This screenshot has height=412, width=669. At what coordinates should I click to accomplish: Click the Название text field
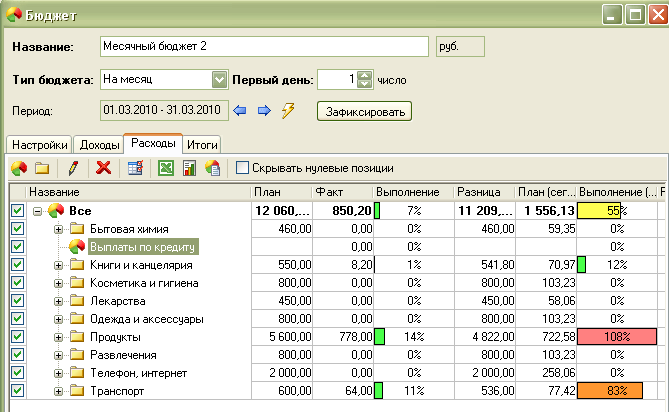pos(264,46)
